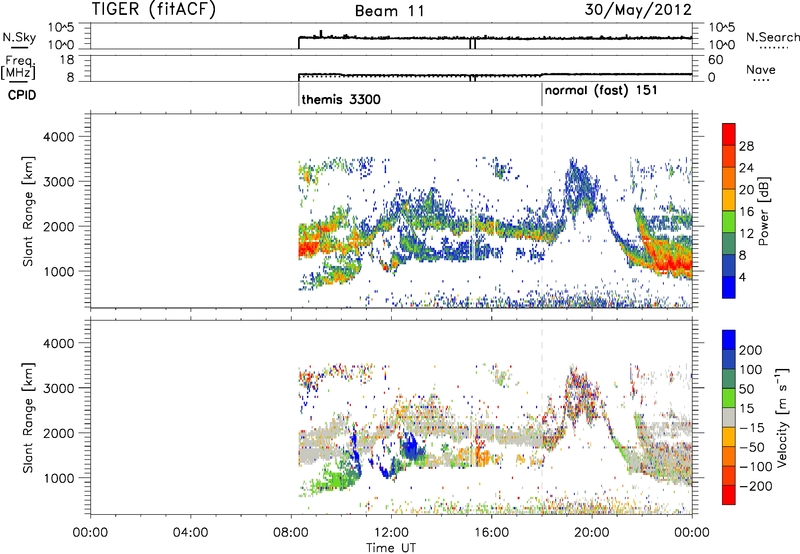Click the "Power [dB]" colorbar label
The image size is (800, 554).
point(764,211)
